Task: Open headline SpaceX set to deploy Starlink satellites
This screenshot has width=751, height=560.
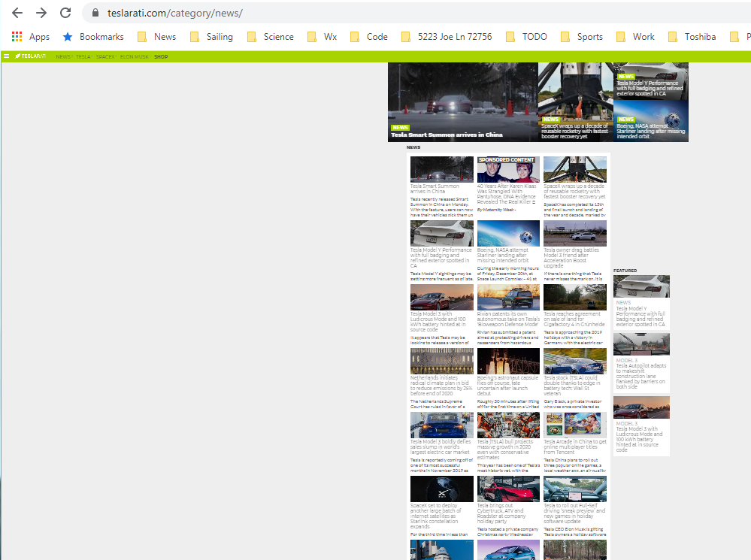Action: coord(435,516)
